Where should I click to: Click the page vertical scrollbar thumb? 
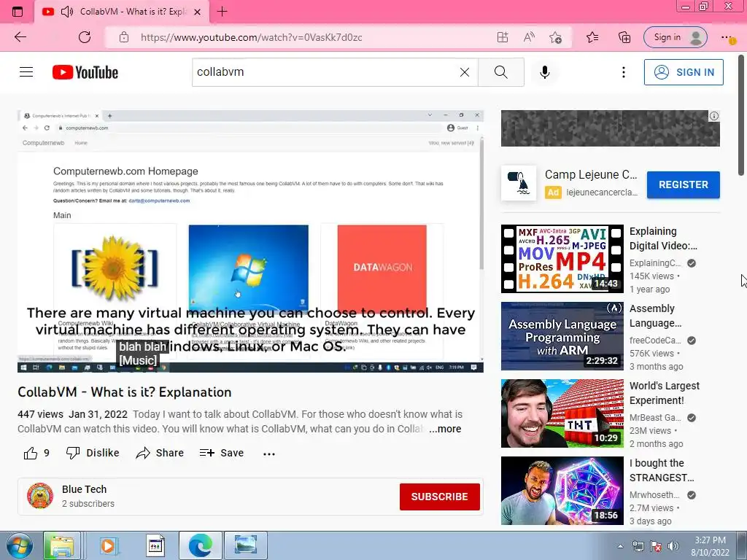point(742,114)
